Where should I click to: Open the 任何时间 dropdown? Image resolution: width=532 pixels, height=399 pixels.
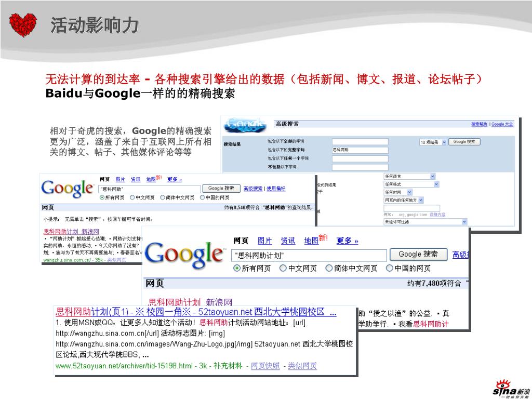coord(398,192)
